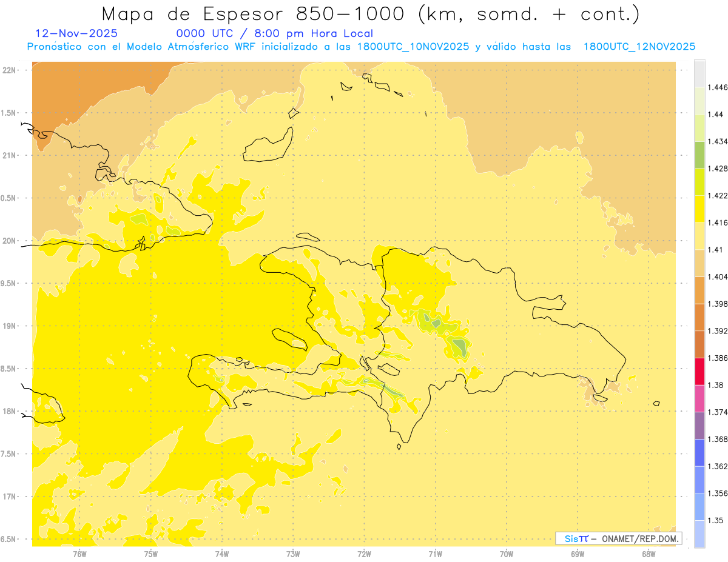Click the 70W longitude axis label
Viewport: 728px width, 562px height.
(x=507, y=554)
